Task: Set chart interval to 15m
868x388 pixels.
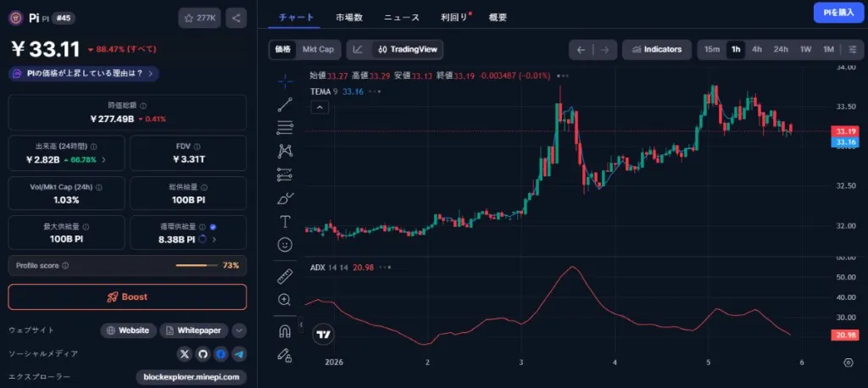Action: (712, 49)
